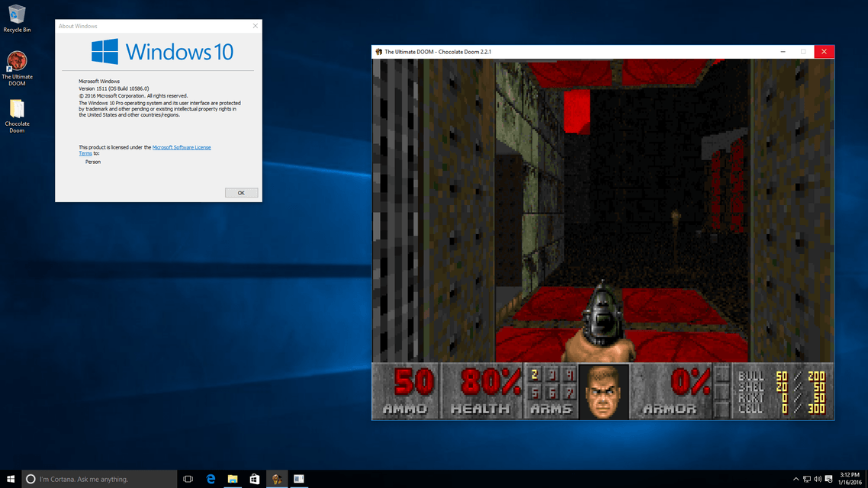The height and width of the screenshot is (488, 868).
Task: Click the taskbar clock showing 3:12 PM
Action: 849,479
